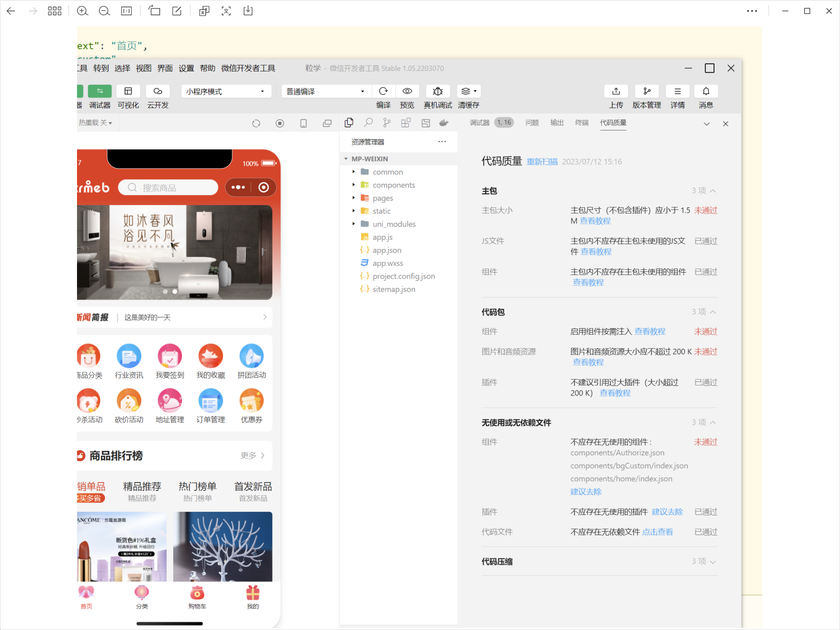
Task: Open 云开发 cloud console
Action: pos(158,91)
